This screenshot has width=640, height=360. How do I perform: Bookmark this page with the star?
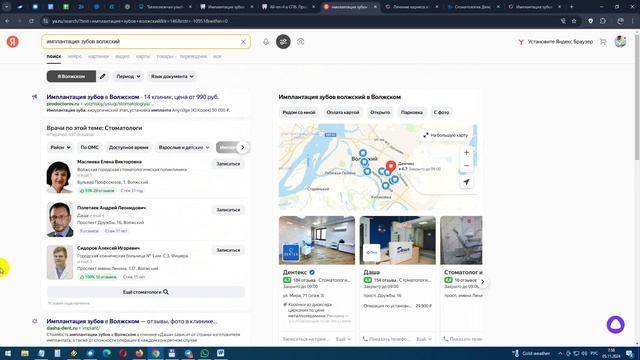pos(574,21)
